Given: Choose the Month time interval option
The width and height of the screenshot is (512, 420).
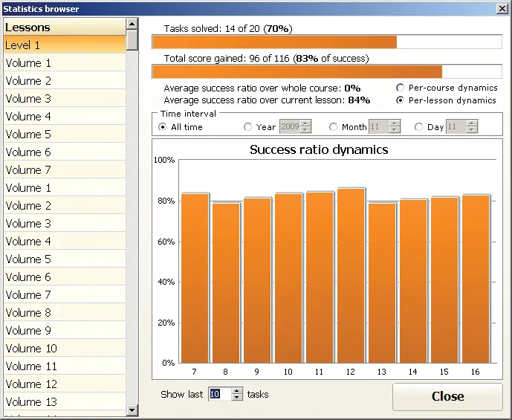Looking at the screenshot, I should pyautogui.click(x=333, y=127).
